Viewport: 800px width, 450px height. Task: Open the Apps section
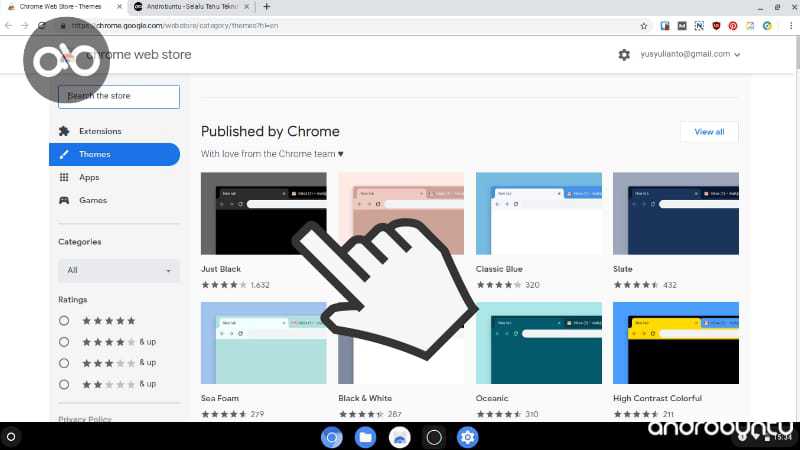point(89,178)
